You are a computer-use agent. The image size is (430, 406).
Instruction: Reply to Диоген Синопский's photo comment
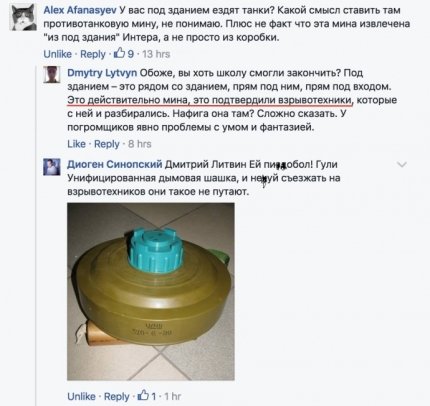(x=116, y=397)
